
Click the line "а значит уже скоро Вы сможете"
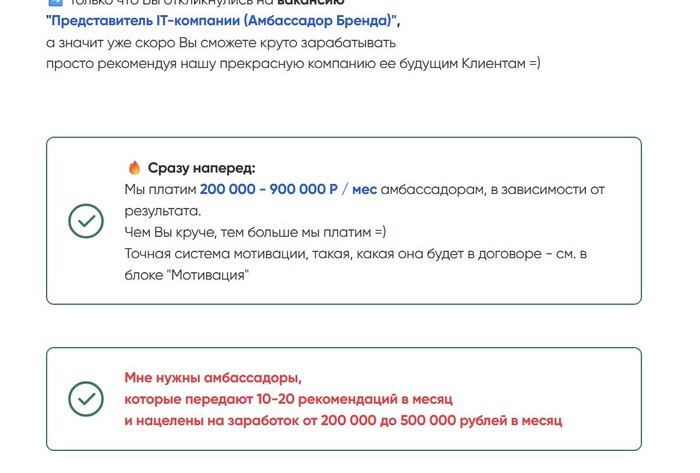click(x=221, y=43)
